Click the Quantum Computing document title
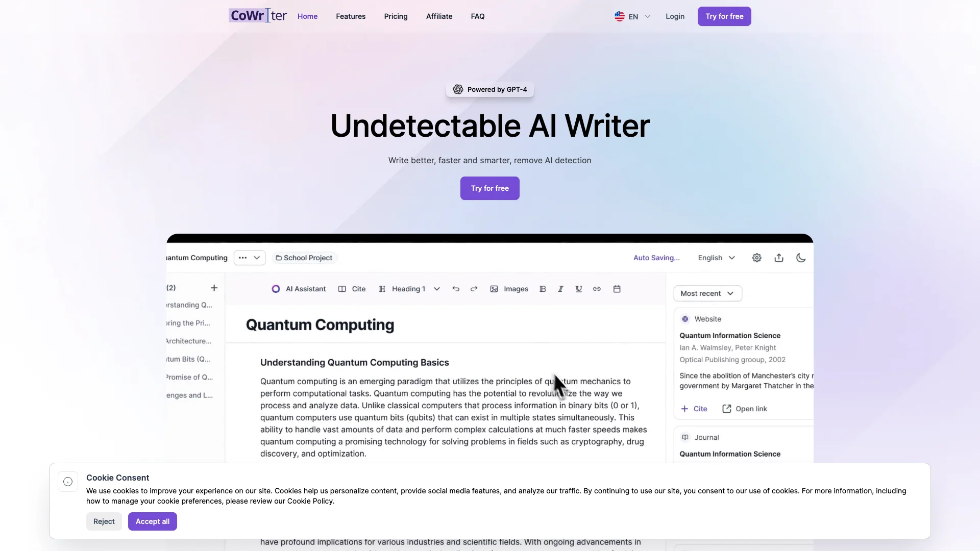The image size is (980, 551). [320, 325]
